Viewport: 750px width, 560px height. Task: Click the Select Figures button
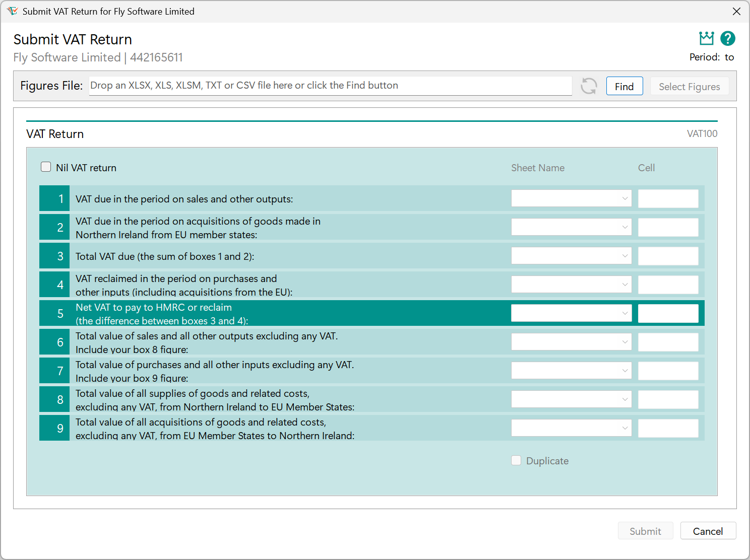click(690, 86)
